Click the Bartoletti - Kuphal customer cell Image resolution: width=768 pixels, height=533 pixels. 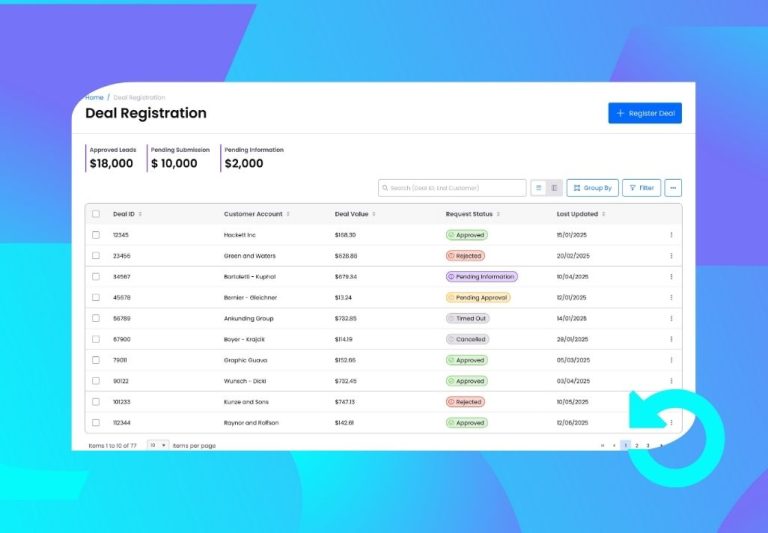250,277
